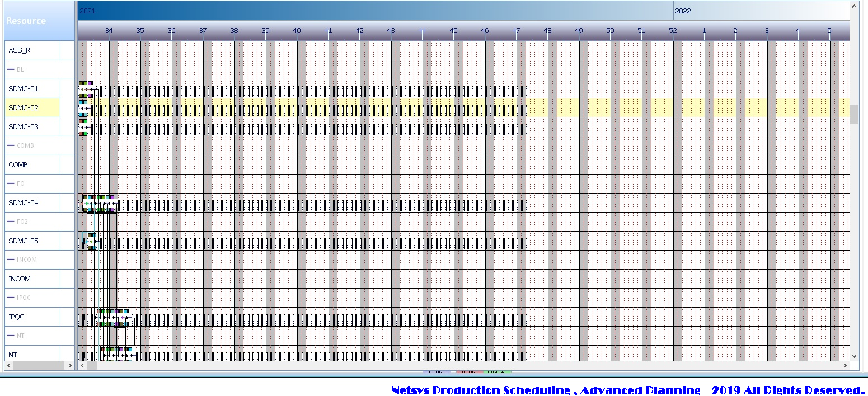Click week 49 in the timeline header
This screenshot has height=396, width=868.
(579, 31)
